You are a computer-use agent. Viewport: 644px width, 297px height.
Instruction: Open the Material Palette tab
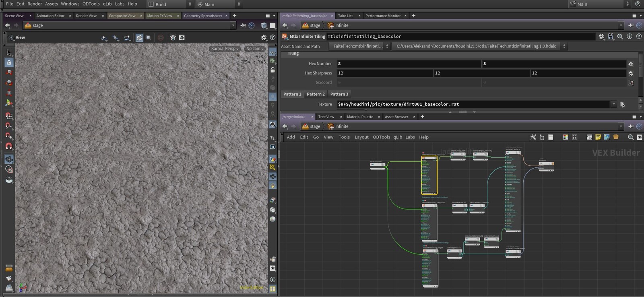click(360, 117)
